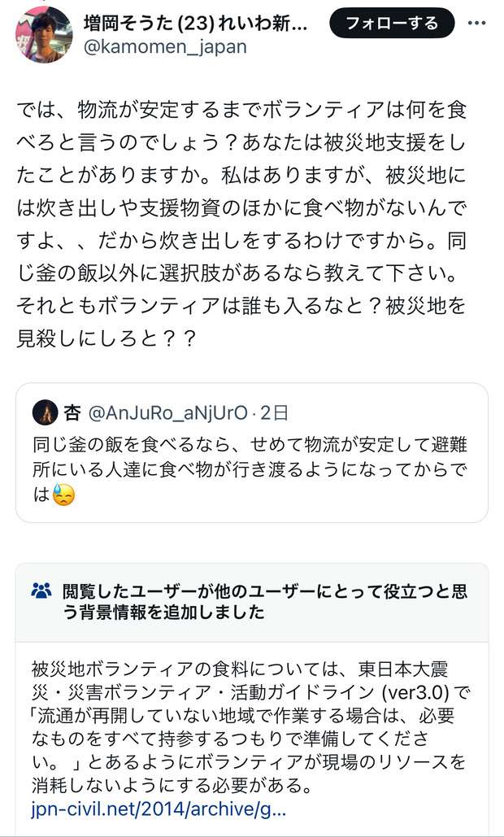Tap the @kamomen_japan handle
504x837 pixels.
[164, 46]
